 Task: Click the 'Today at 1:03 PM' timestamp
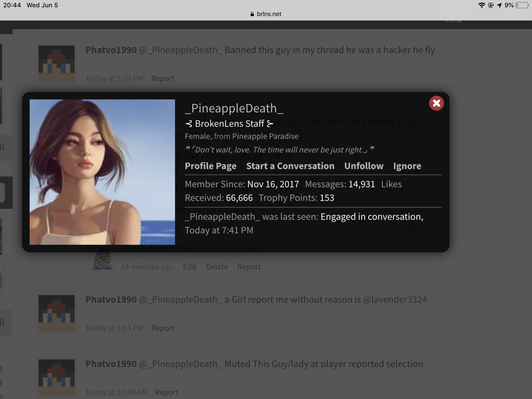coord(114,328)
